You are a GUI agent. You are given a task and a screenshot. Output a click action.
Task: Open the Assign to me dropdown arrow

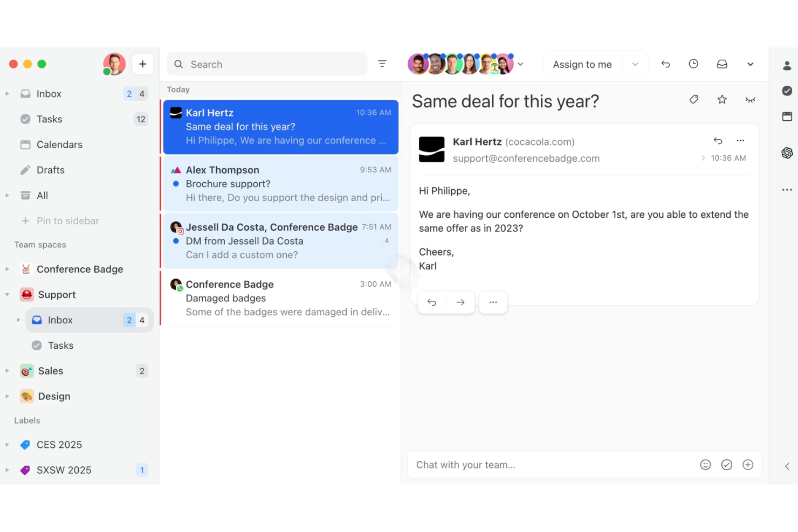pyautogui.click(x=635, y=64)
